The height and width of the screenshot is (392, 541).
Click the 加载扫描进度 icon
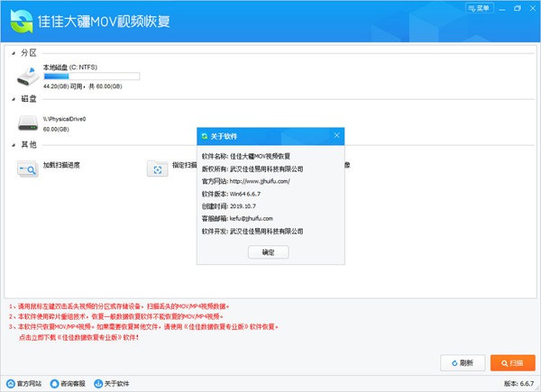tap(28, 169)
